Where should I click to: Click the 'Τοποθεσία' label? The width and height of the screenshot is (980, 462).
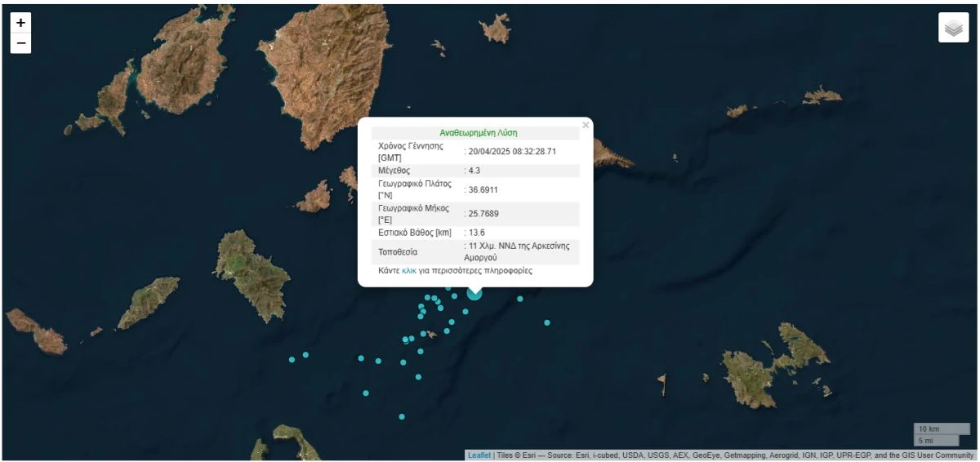tap(398, 251)
